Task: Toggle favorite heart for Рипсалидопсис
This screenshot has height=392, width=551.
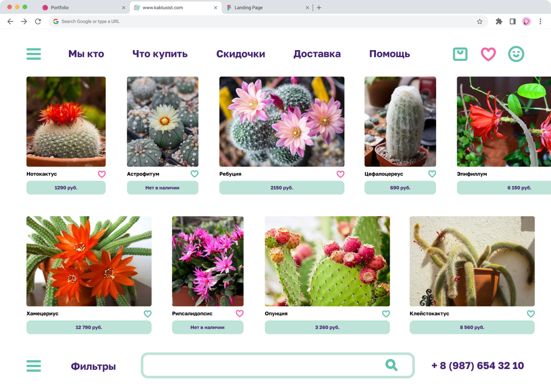Action: pos(239,313)
